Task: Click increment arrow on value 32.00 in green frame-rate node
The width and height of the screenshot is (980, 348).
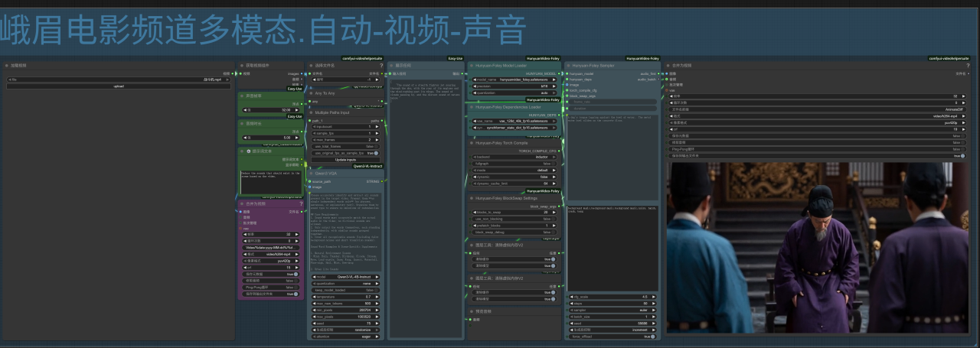Action: tap(299, 109)
